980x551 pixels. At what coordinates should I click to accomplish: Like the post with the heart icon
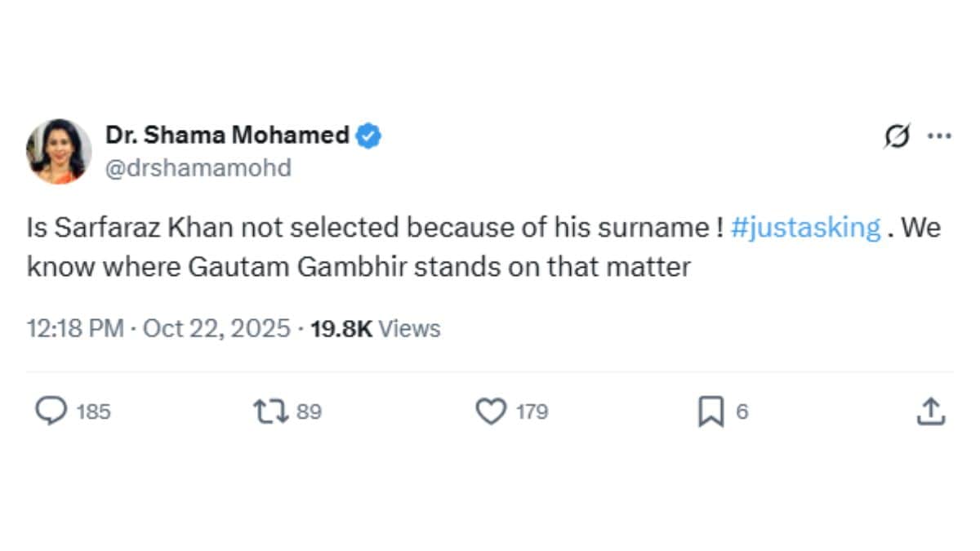tap(491, 411)
